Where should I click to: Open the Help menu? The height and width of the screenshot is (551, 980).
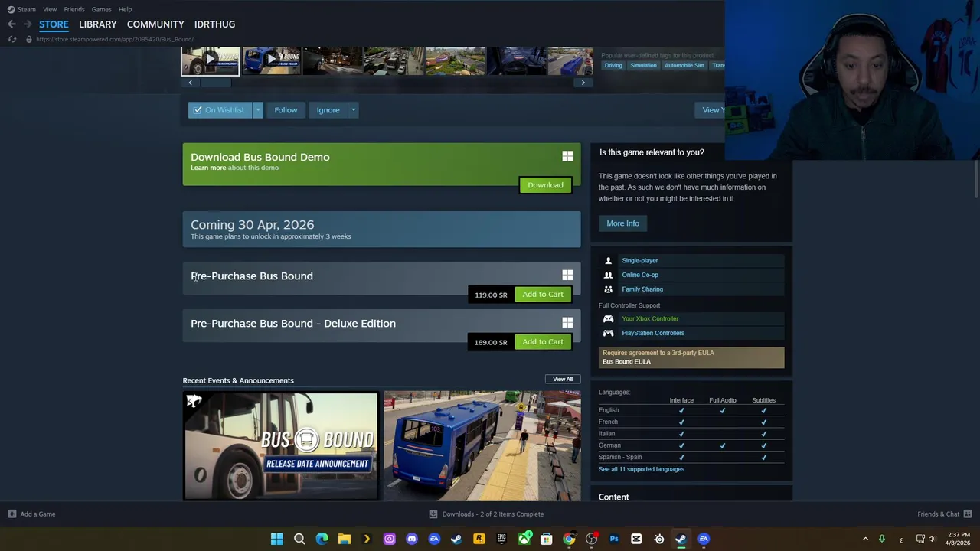click(125, 9)
